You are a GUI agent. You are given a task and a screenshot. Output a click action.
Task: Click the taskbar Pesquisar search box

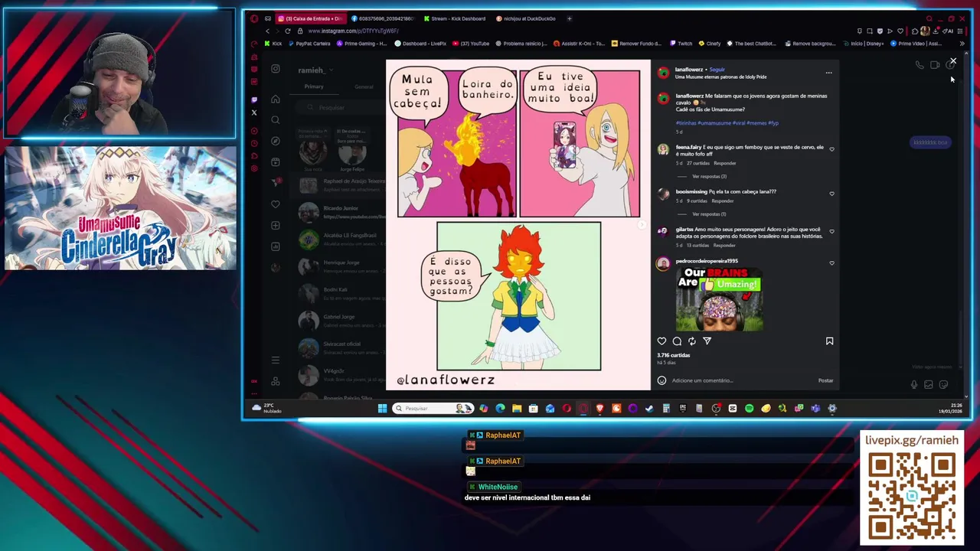[x=433, y=409]
